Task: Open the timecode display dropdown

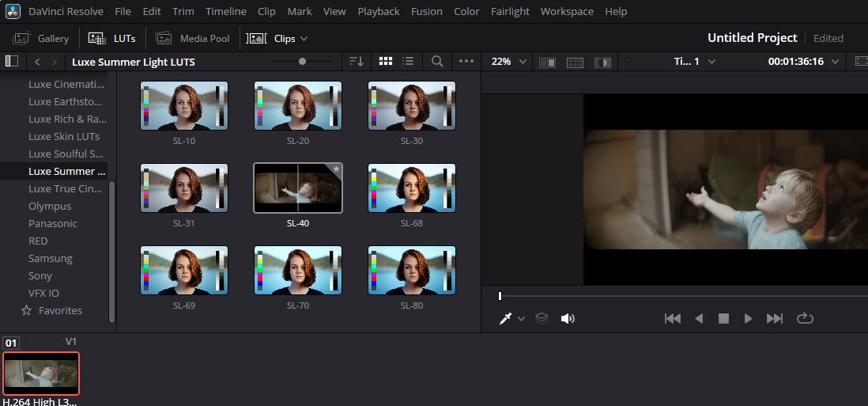Action: point(835,62)
